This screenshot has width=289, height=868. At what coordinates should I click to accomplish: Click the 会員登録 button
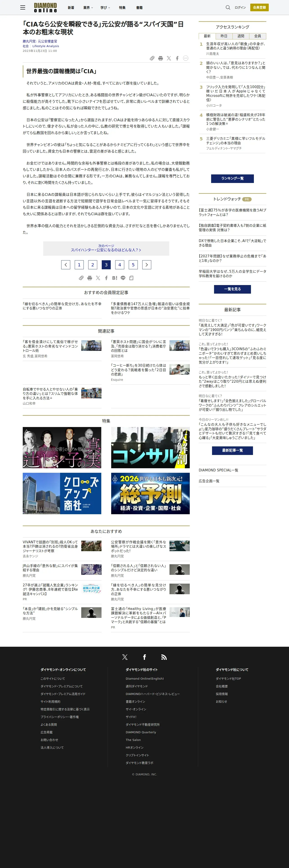(x=259, y=7)
